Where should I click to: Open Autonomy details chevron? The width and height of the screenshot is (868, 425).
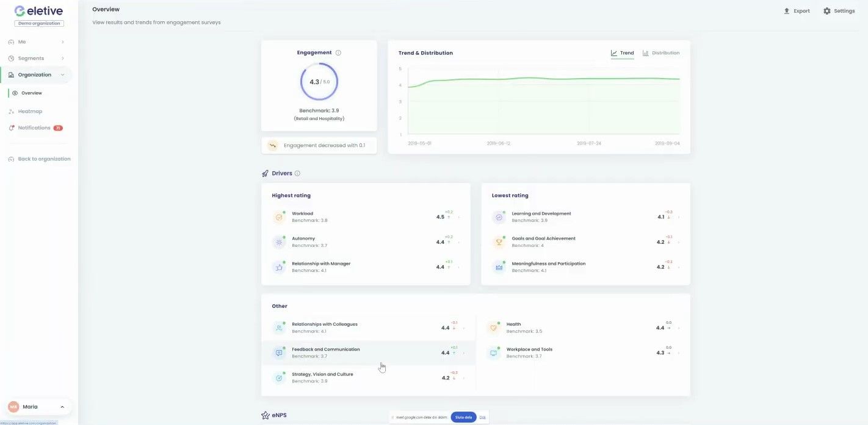pyautogui.click(x=459, y=242)
